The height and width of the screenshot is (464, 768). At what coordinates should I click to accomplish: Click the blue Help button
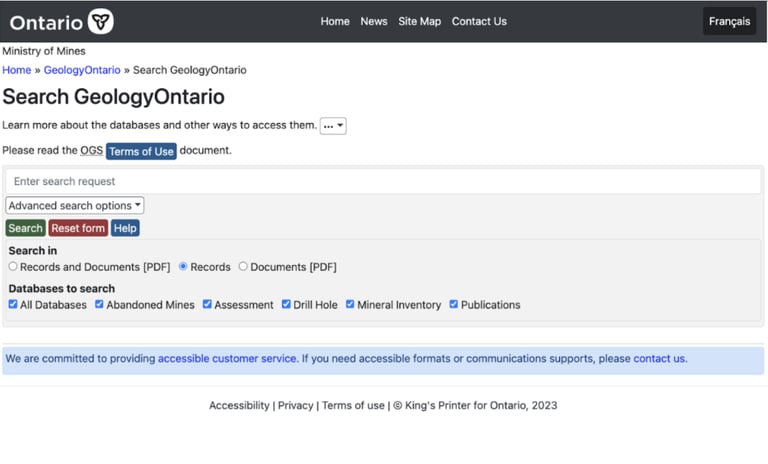pos(125,228)
